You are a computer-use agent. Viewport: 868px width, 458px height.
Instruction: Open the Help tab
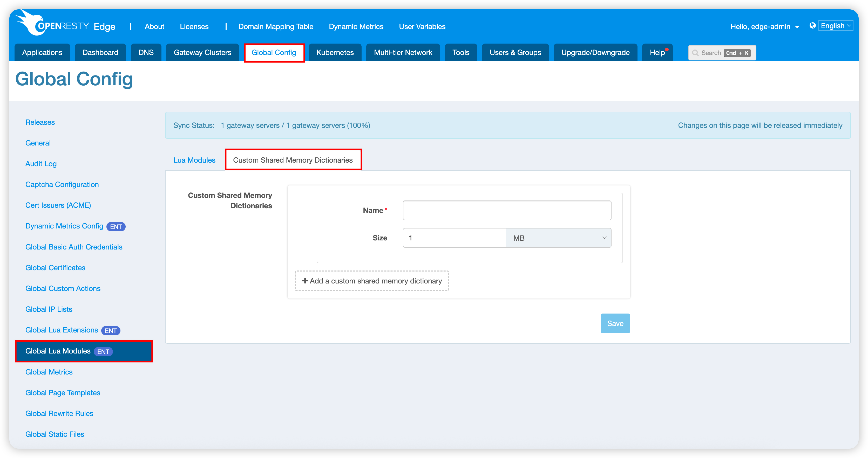657,53
